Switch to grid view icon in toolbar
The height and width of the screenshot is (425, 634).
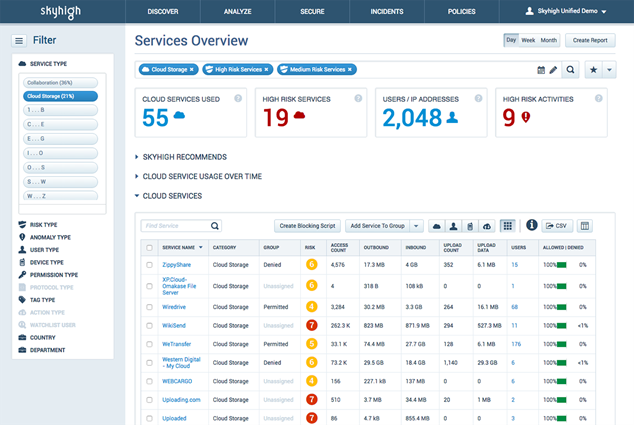point(507,226)
